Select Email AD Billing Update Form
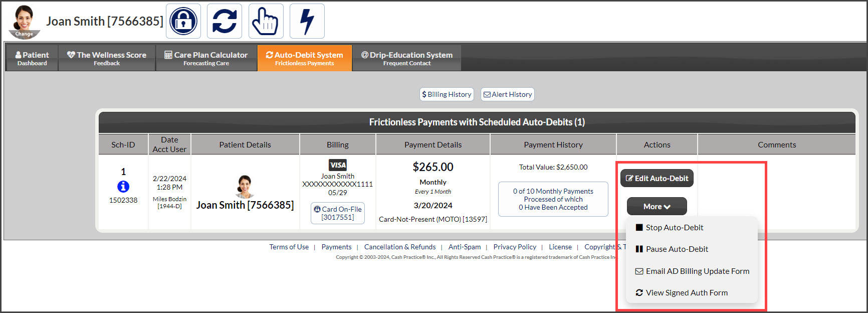The height and width of the screenshot is (313, 868). tap(693, 271)
